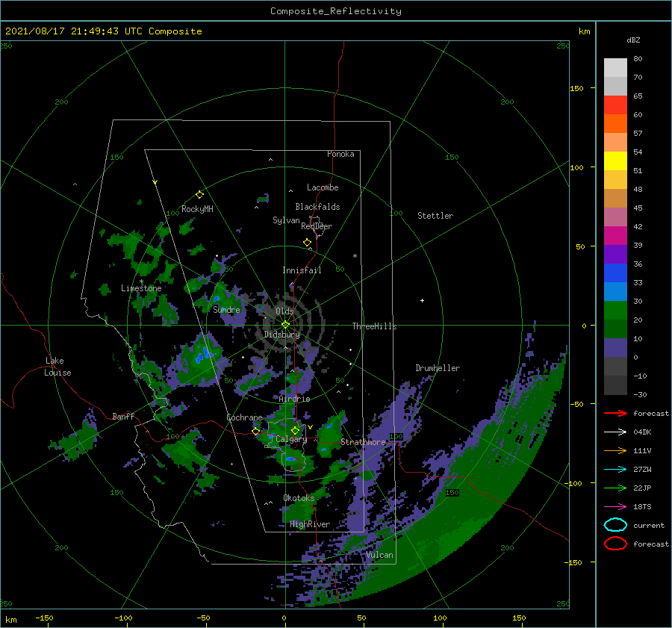Select the purple 36-39 dBZ swatch
This screenshot has height=628, width=672.
coord(615,255)
